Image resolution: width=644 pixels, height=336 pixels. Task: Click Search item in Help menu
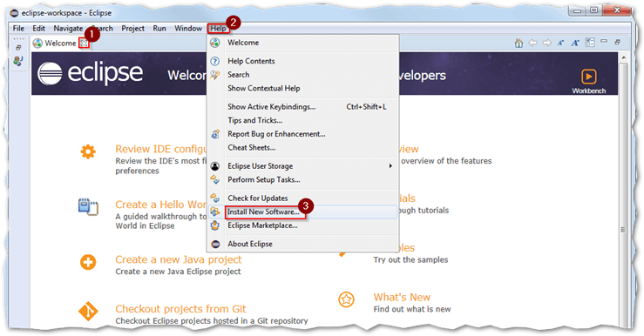pyautogui.click(x=238, y=75)
